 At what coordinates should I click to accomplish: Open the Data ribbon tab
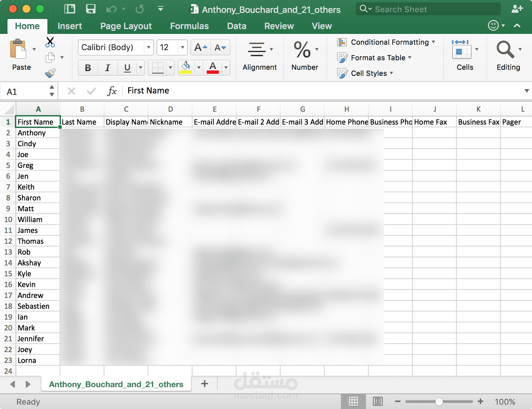pyautogui.click(x=237, y=26)
